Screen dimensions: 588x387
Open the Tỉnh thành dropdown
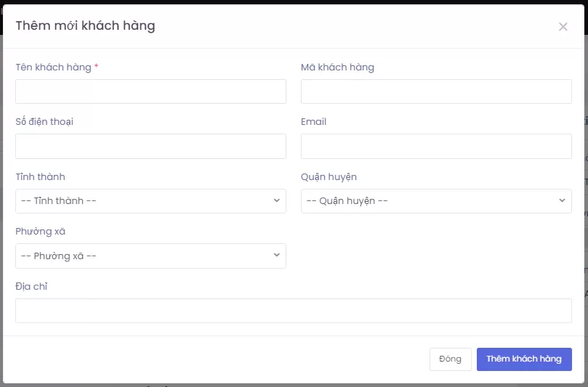point(150,201)
